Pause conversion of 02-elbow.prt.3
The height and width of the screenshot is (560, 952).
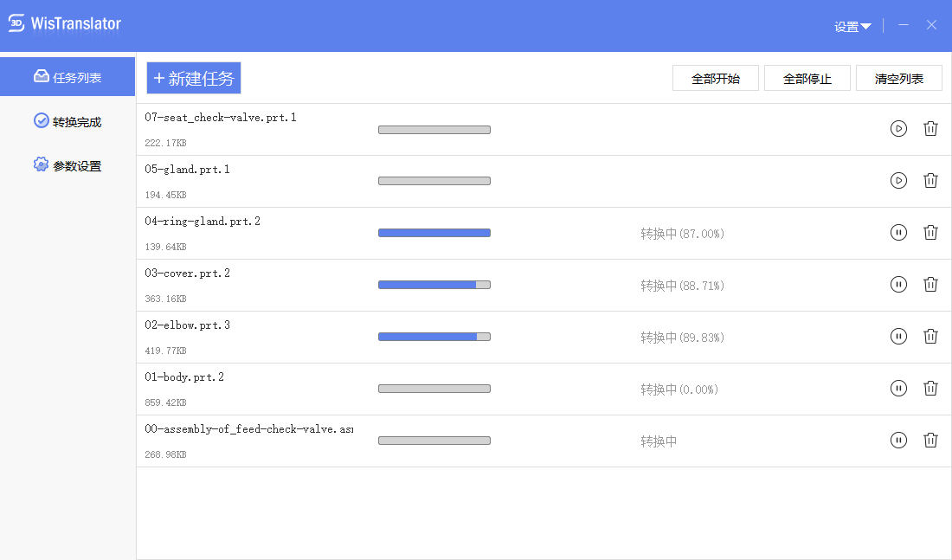tap(898, 337)
